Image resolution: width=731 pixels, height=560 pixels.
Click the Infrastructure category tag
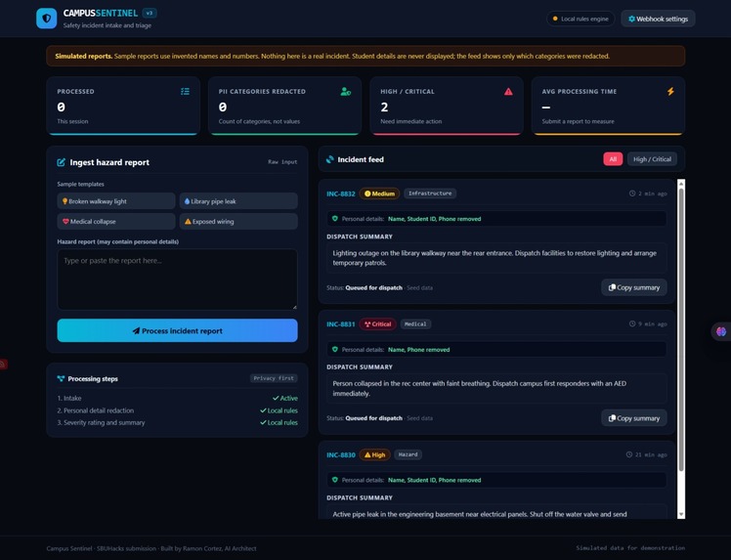coord(430,194)
